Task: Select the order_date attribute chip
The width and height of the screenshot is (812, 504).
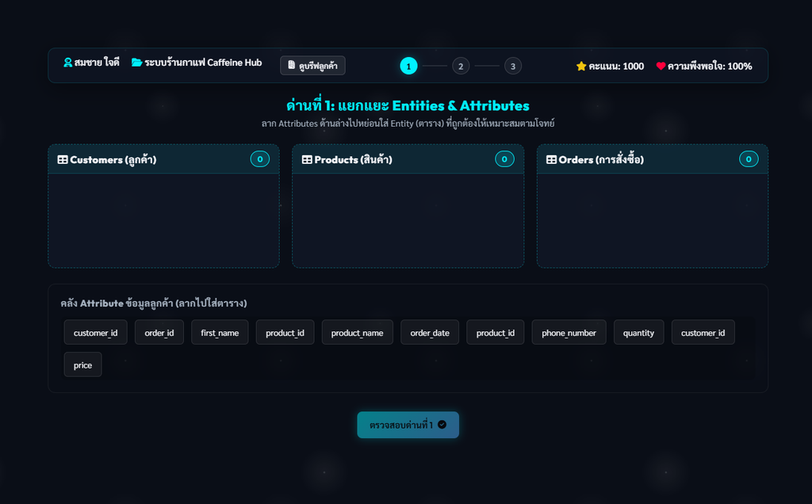Action: tap(430, 333)
